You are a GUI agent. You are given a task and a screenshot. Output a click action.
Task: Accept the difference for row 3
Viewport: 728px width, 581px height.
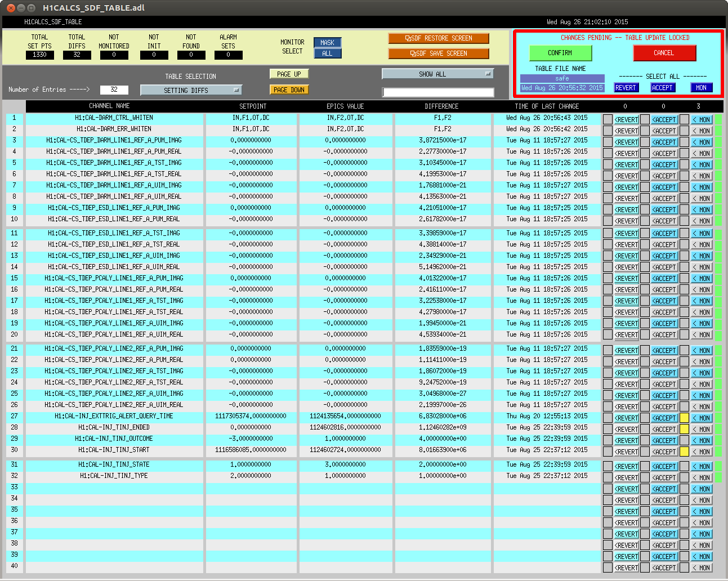664,142
